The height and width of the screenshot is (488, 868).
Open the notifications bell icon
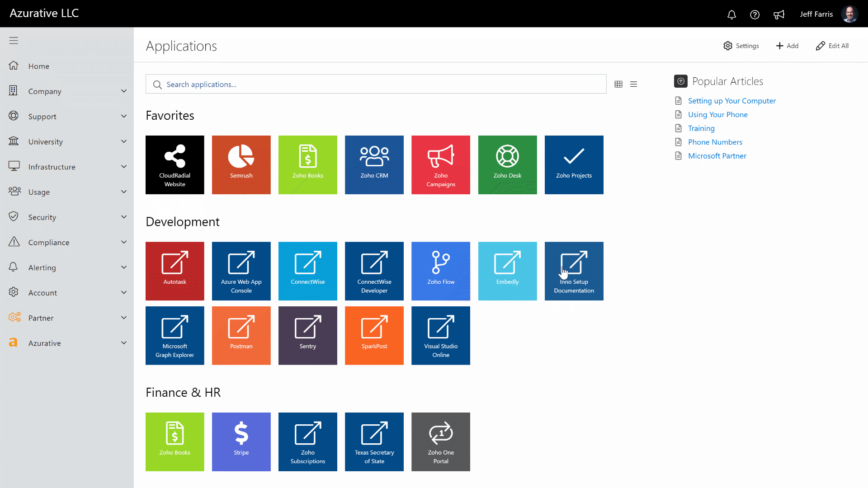[x=731, y=14]
